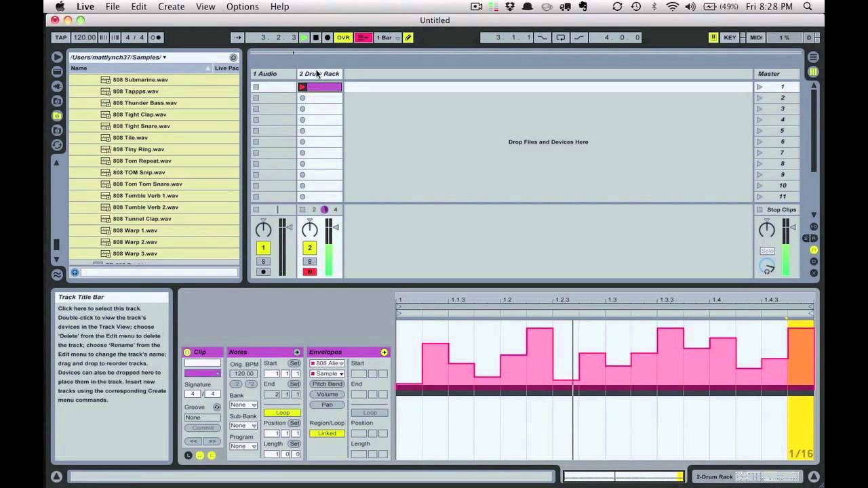Image resolution: width=868 pixels, height=488 pixels.
Task: Open the Groove hot-swap icon
Action: (217, 407)
